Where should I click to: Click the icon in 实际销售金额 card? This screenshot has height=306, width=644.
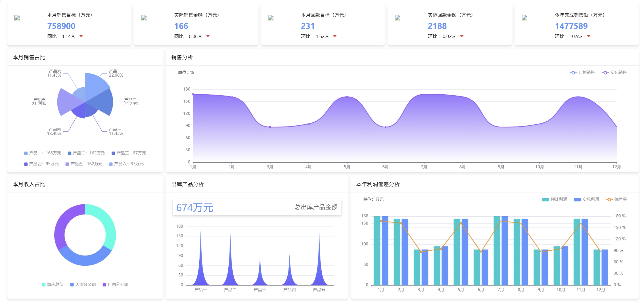tap(144, 18)
